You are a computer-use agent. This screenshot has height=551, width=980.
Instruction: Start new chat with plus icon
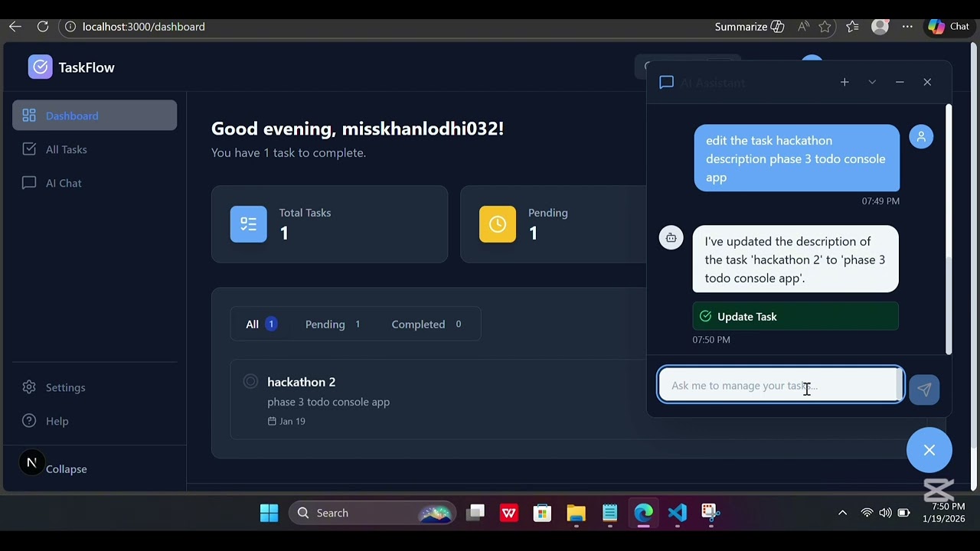click(x=844, y=82)
